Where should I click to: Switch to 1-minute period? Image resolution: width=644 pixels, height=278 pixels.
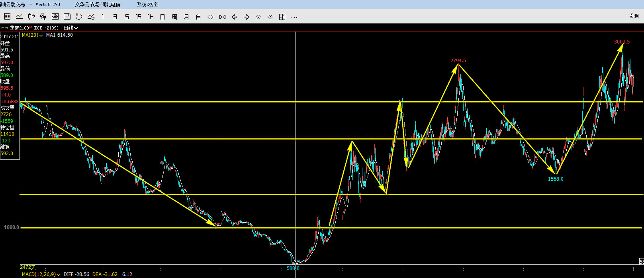[103, 17]
